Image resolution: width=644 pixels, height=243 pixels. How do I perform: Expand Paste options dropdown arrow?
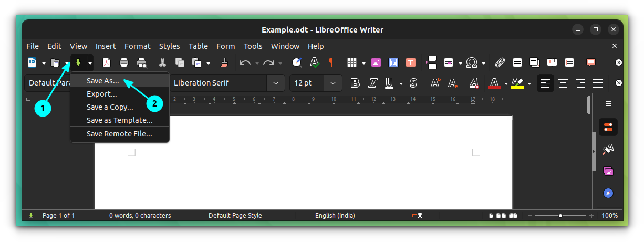click(208, 64)
